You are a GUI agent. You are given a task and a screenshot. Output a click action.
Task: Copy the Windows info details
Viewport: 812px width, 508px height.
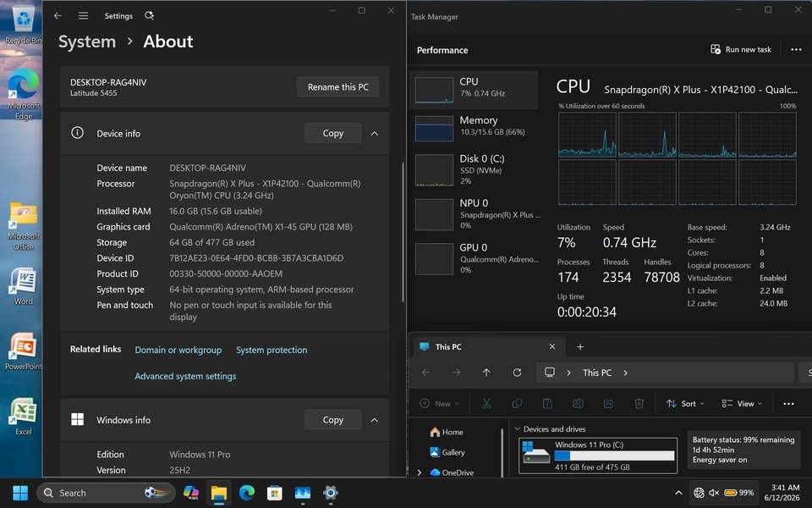333,420
